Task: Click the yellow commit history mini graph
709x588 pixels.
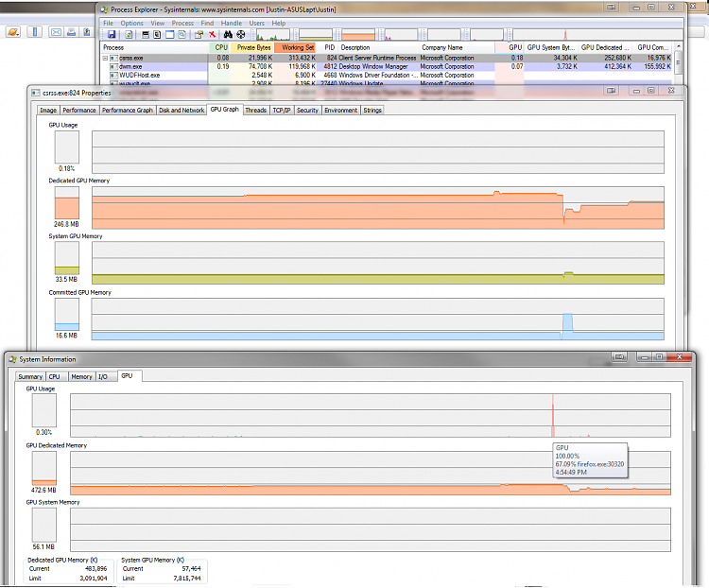Action: pyautogui.click(x=316, y=34)
